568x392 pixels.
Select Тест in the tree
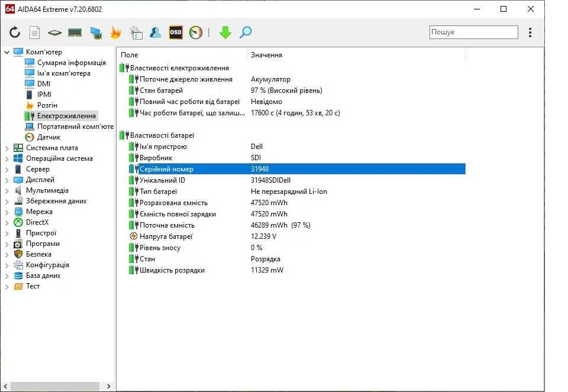point(33,286)
